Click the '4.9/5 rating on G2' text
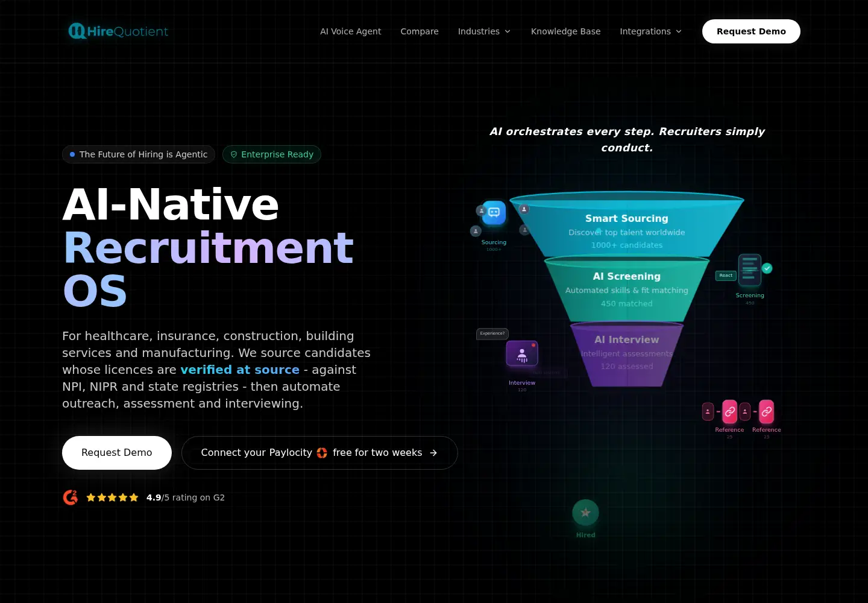Image resolution: width=868 pixels, height=603 pixels. [186, 497]
